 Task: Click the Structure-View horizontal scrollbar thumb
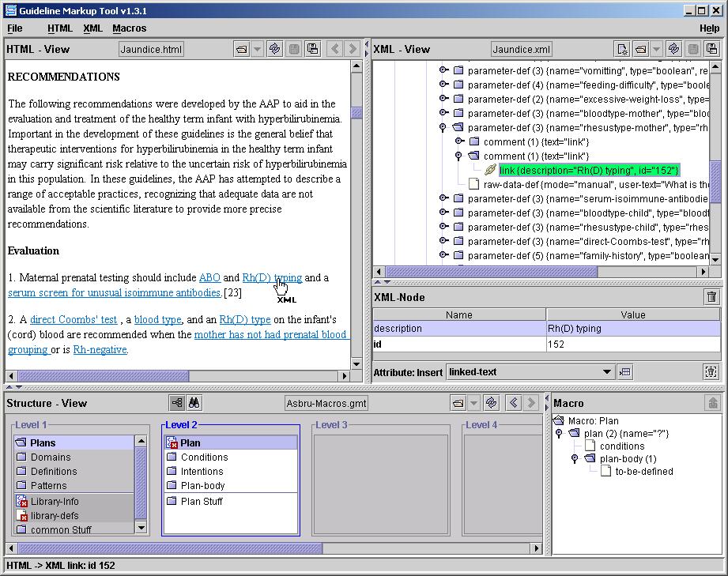[x=170, y=548]
